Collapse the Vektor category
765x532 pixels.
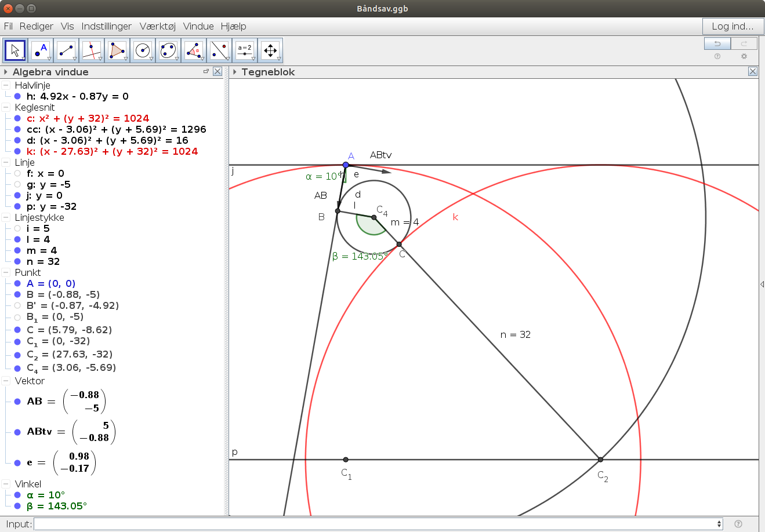(6, 381)
